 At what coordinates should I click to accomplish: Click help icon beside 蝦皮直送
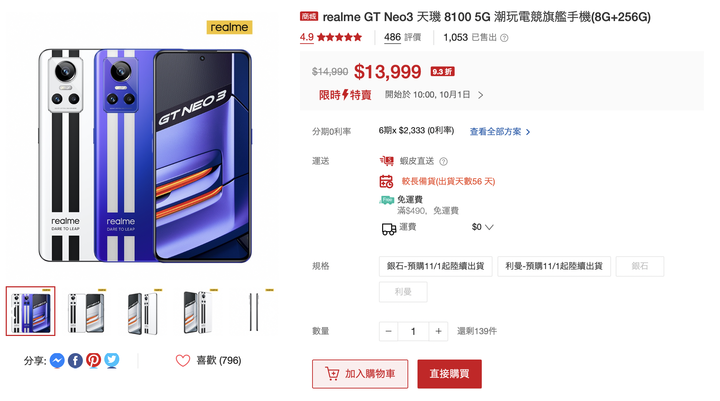[x=443, y=161]
